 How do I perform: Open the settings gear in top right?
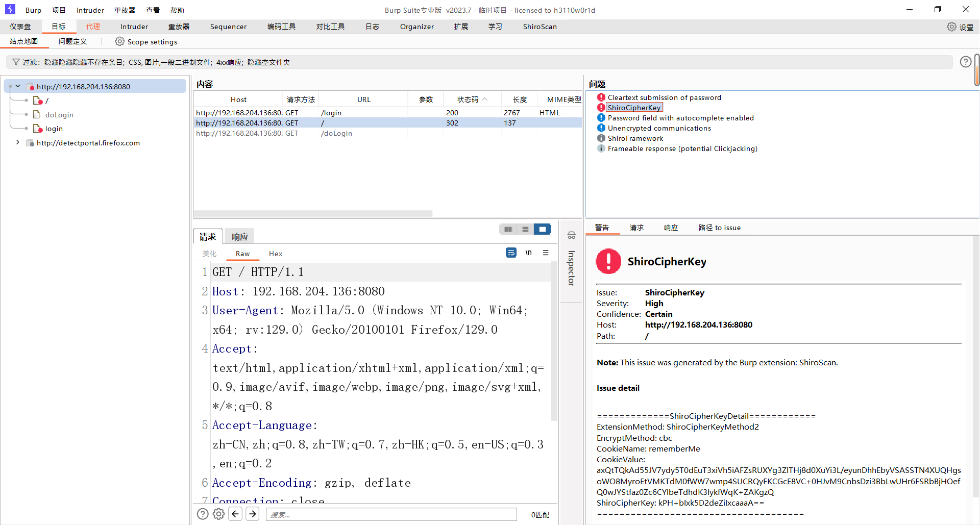coord(951,27)
